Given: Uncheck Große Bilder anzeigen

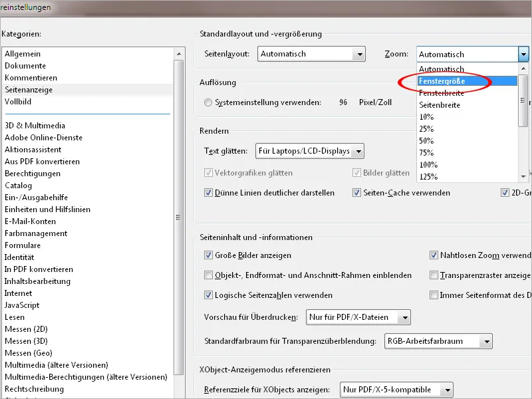Looking at the screenshot, I should click(208, 255).
